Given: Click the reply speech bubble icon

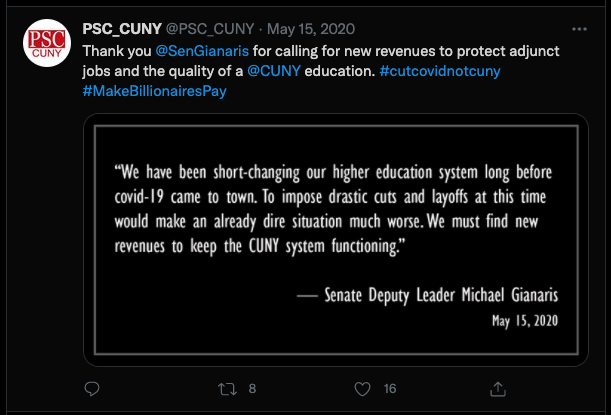Looking at the screenshot, I should click(x=92, y=388).
